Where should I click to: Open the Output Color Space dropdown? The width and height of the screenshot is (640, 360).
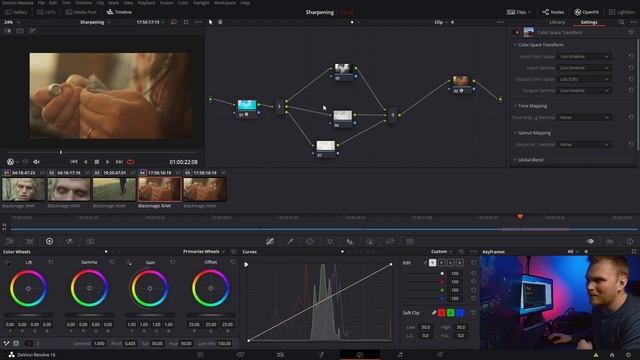point(584,79)
